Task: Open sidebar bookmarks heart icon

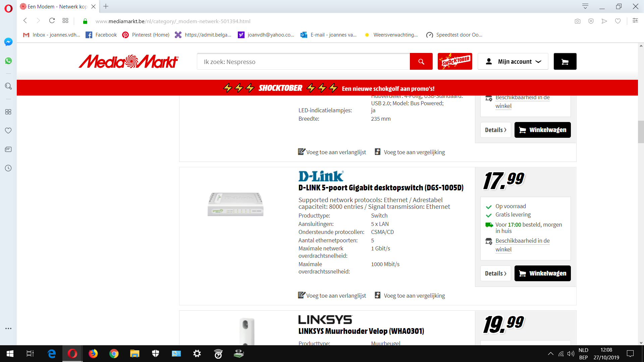Action: (8, 130)
